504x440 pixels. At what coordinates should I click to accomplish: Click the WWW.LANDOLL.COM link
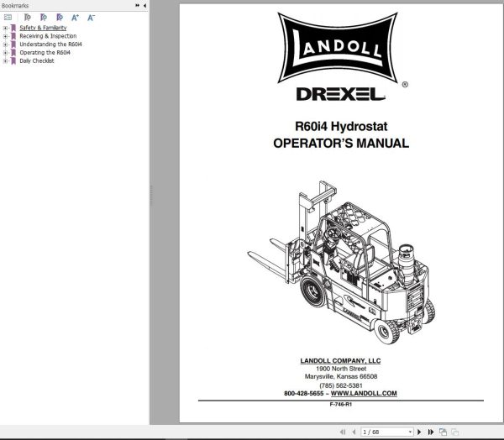364,393
